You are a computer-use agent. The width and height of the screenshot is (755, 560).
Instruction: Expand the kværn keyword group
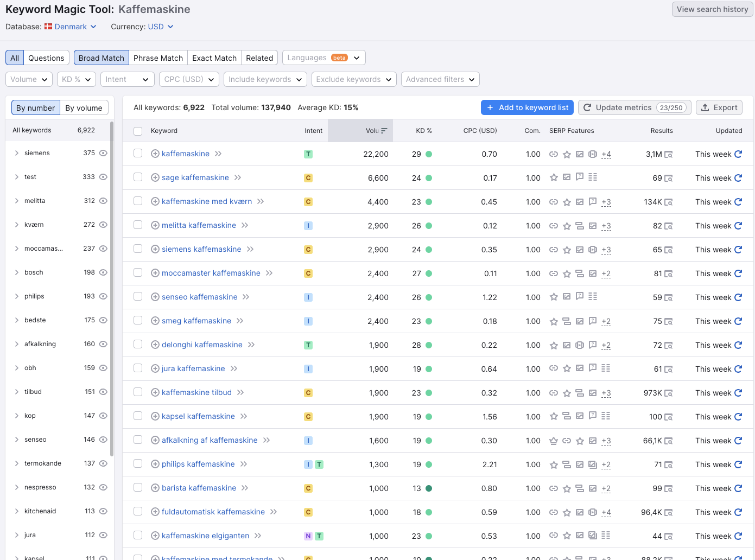click(x=17, y=225)
